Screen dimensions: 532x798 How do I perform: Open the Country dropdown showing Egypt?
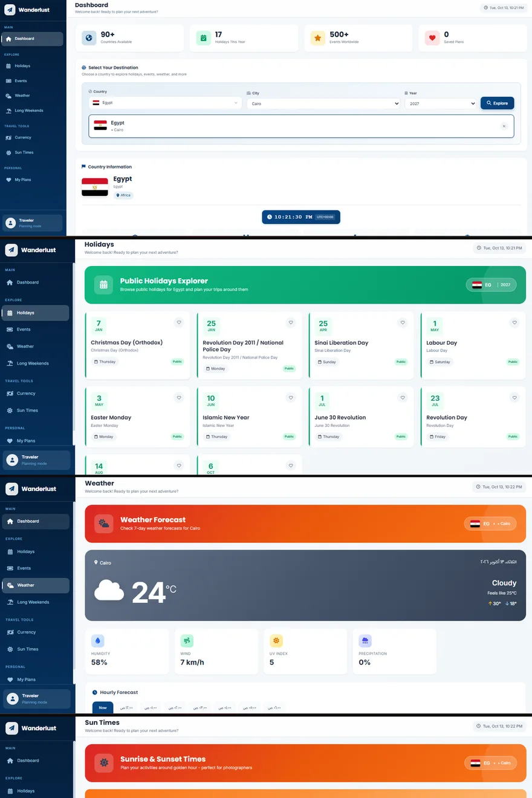point(165,103)
